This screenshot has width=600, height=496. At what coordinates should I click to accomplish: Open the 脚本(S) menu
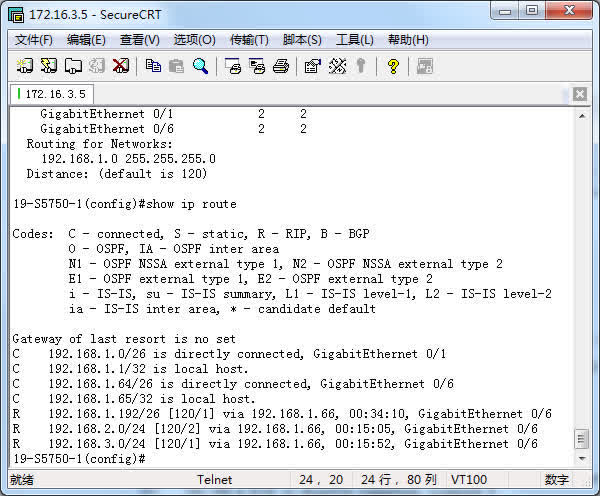pyautogui.click(x=302, y=40)
